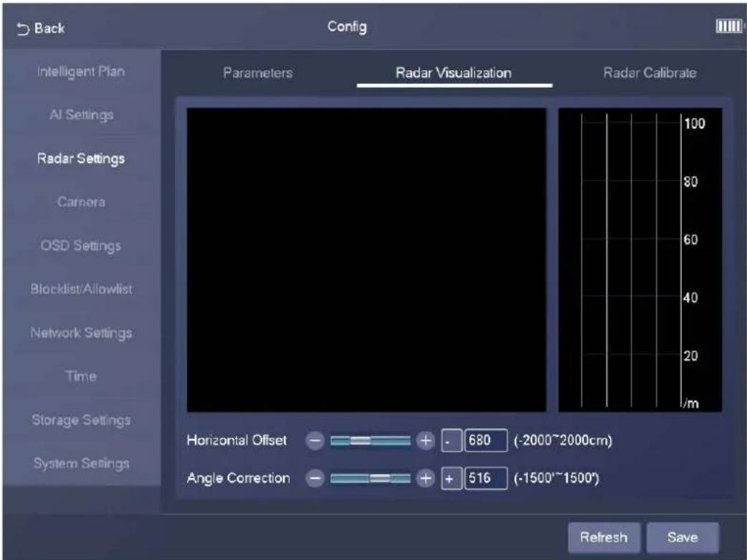Open Blocklist/Allowlist in sidebar
The height and width of the screenshot is (560, 747).
point(81,289)
